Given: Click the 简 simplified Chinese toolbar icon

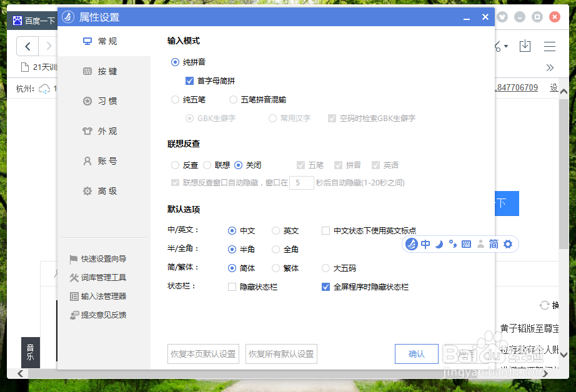Looking at the screenshot, I should pos(494,244).
